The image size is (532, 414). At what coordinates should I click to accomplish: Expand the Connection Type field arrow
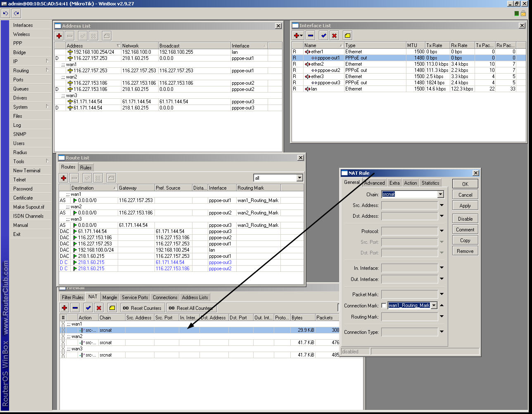(x=442, y=332)
